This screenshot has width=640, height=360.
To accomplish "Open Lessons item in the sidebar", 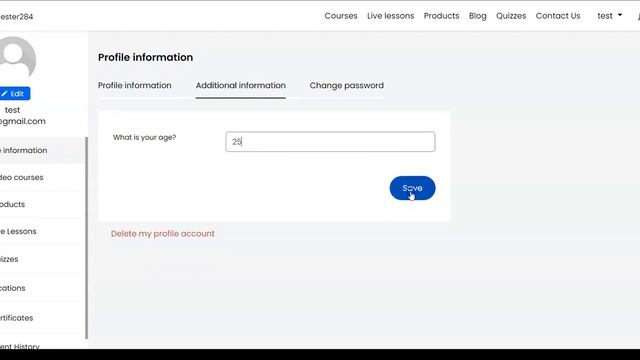I will 18,231.
